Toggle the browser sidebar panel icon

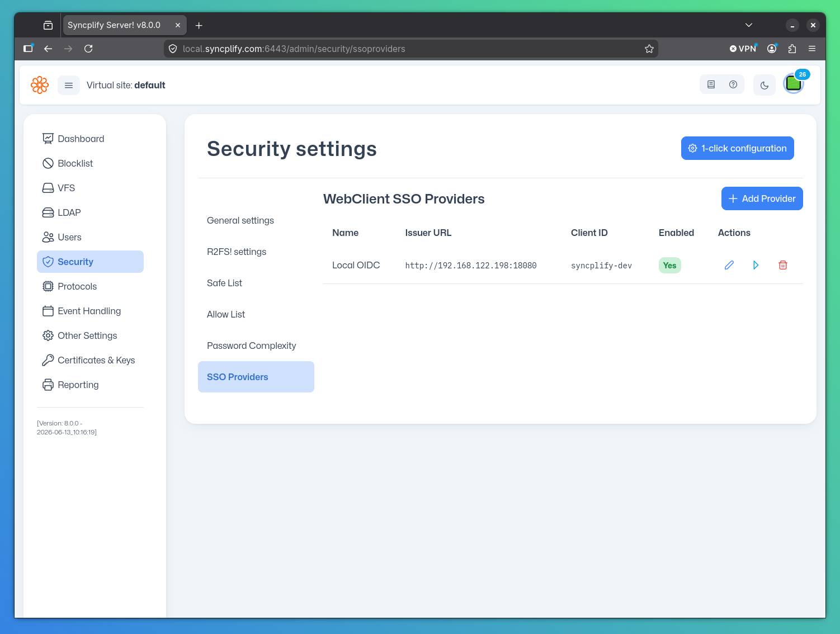click(x=28, y=49)
